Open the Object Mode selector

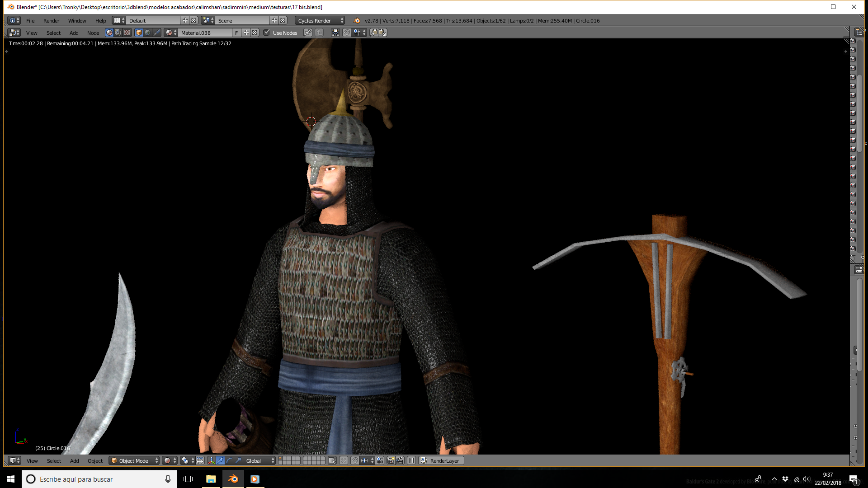coord(134,460)
